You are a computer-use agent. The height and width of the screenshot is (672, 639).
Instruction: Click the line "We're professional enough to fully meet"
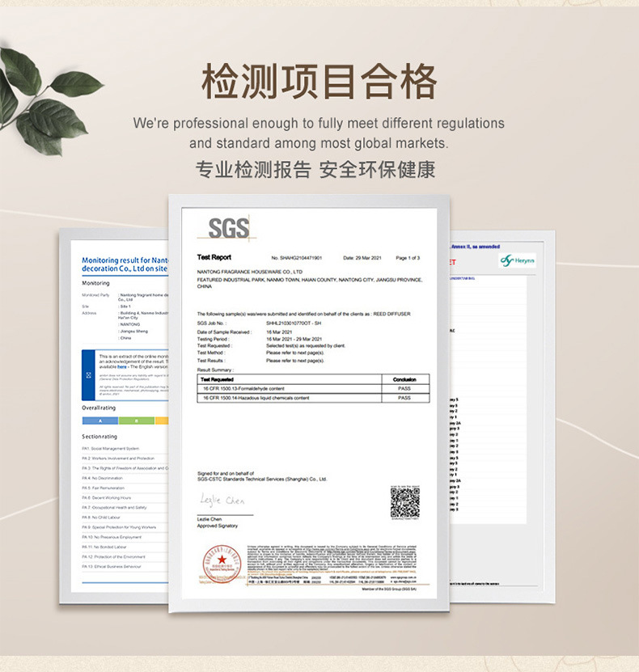click(319, 124)
